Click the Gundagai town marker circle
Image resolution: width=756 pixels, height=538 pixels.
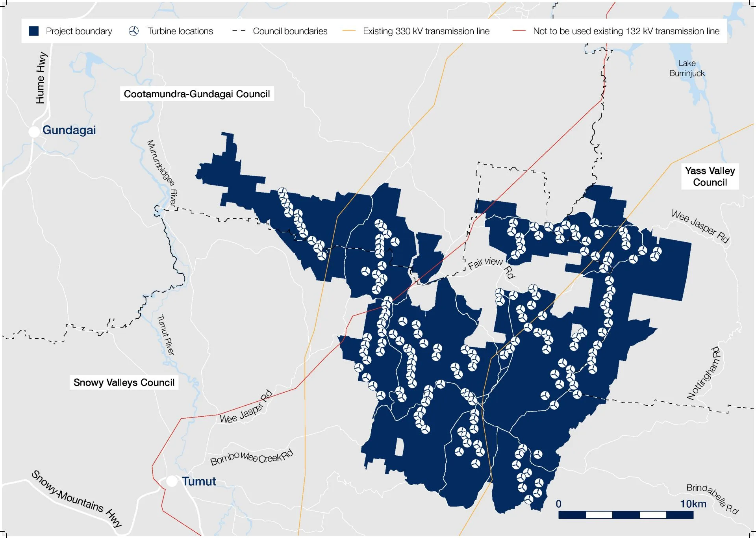[34, 132]
